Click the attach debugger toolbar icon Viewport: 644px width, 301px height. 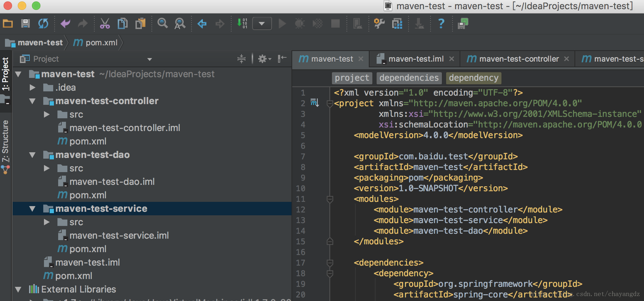point(357,24)
